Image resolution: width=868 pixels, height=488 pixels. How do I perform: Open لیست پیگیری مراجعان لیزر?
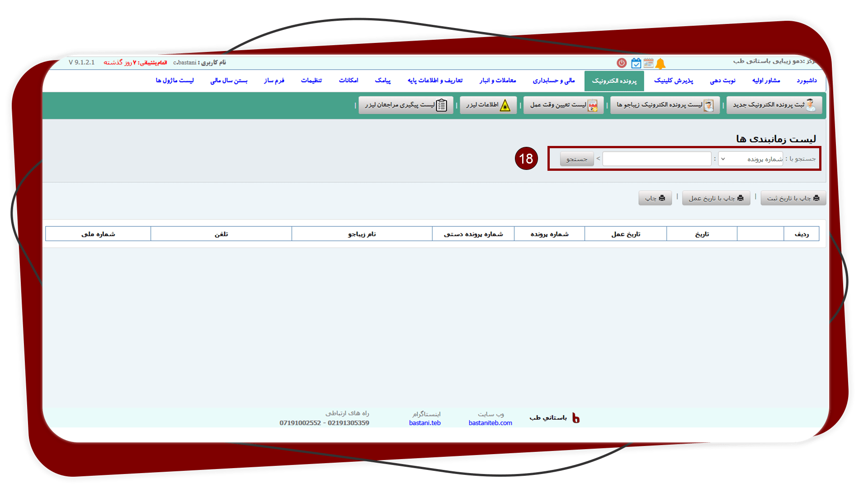406,105
